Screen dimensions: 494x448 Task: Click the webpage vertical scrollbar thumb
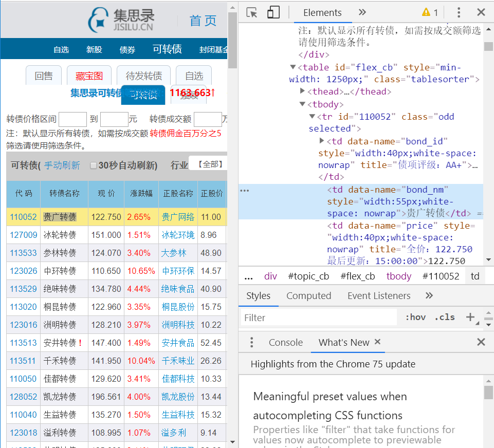[233, 40]
